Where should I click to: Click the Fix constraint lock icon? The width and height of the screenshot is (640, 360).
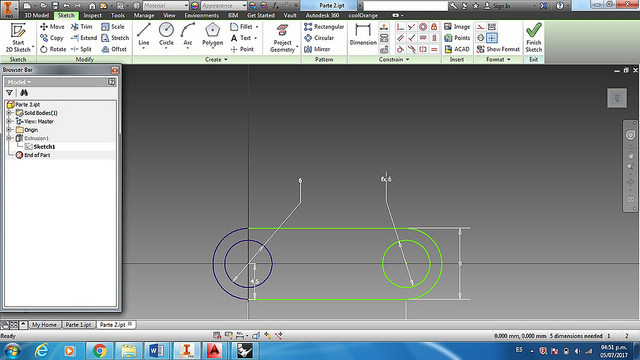(x=434, y=27)
